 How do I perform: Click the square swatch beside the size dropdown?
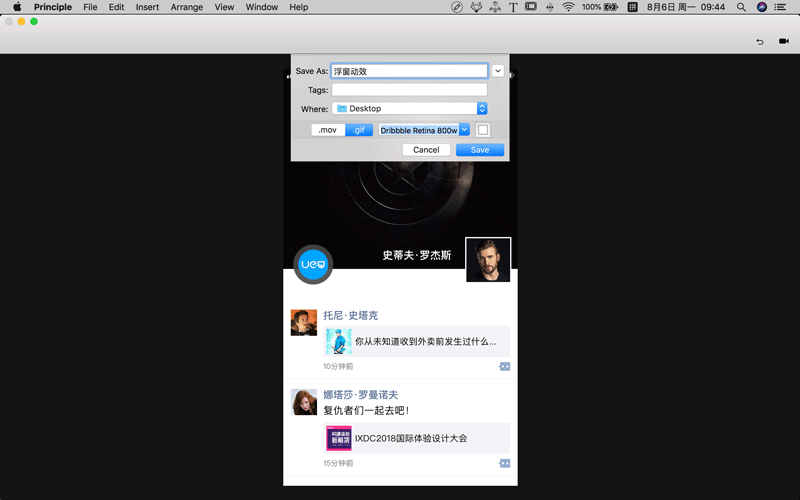(x=483, y=130)
